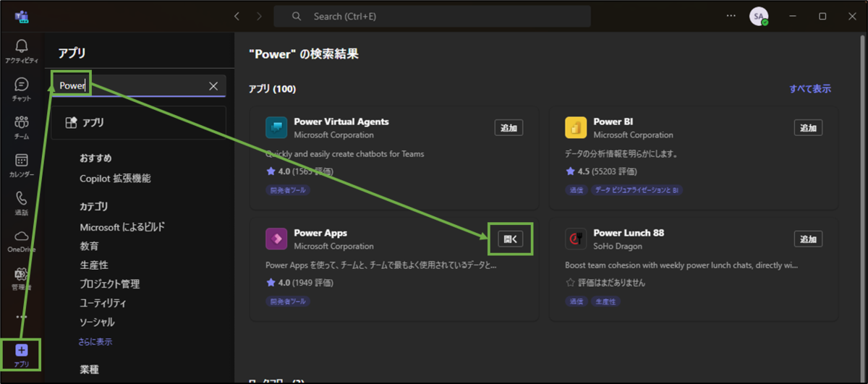
Task: Click the データ ビジュアライゼーションと BI tag
Action: click(x=637, y=190)
